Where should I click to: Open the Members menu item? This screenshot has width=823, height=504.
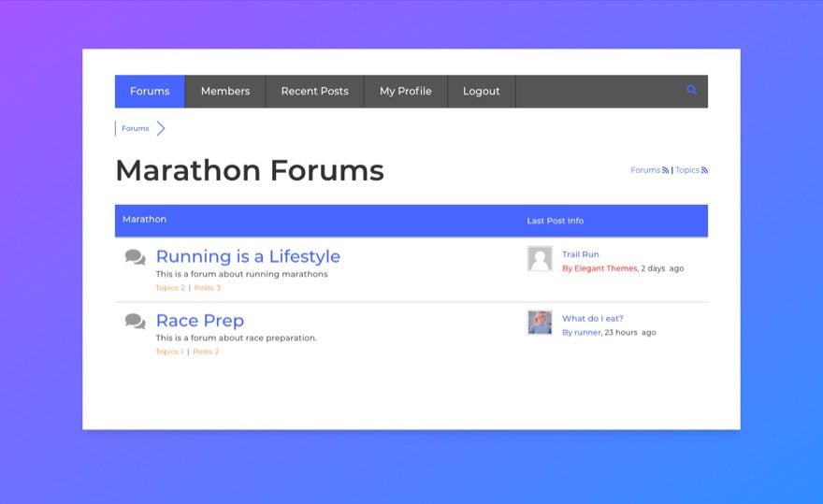[225, 92]
